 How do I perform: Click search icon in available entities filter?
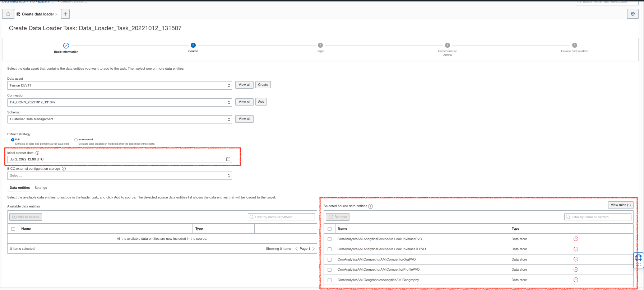(x=251, y=217)
